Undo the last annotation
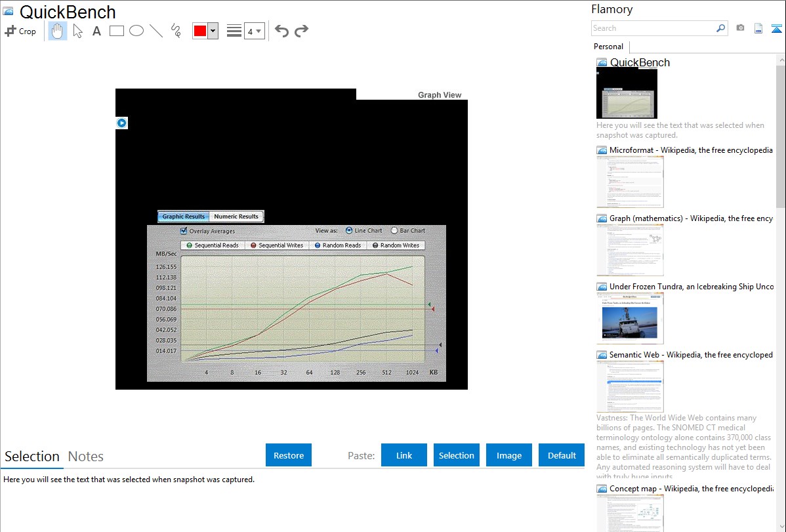The height and width of the screenshot is (532, 786). (x=281, y=31)
